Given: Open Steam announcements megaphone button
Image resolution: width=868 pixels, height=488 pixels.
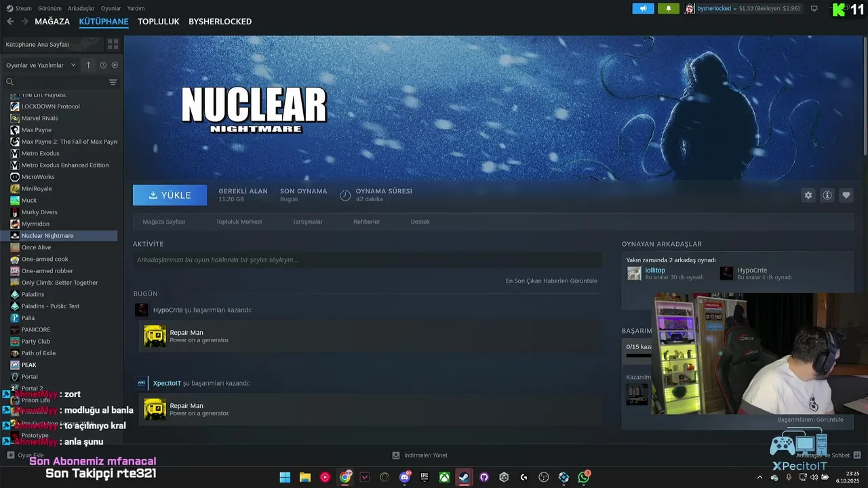Looking at the screenshot, I should pyautogui.click(x=644, y=8).
